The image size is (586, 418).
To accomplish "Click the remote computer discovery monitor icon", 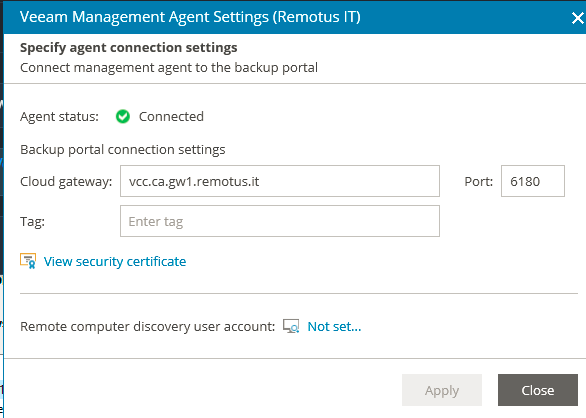I will point(291,326).
